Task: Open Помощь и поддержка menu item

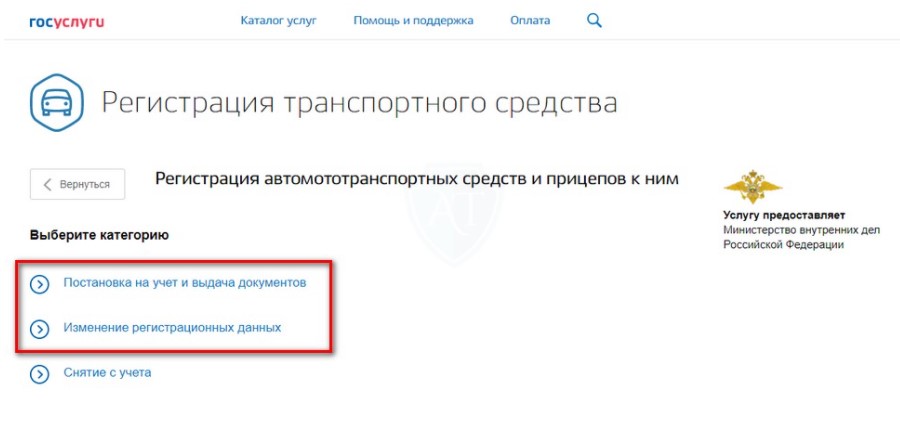Action: 413,21
